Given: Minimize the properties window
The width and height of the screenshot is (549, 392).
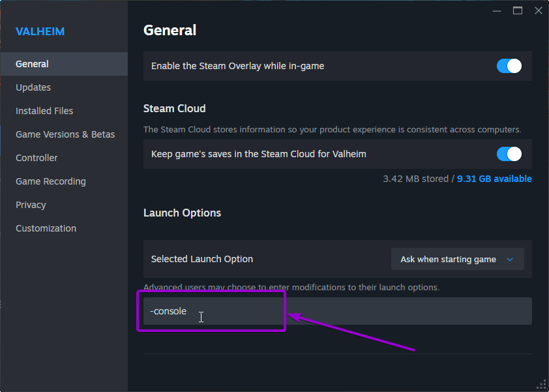Looking at the screenshot, I should coord(496,11).
